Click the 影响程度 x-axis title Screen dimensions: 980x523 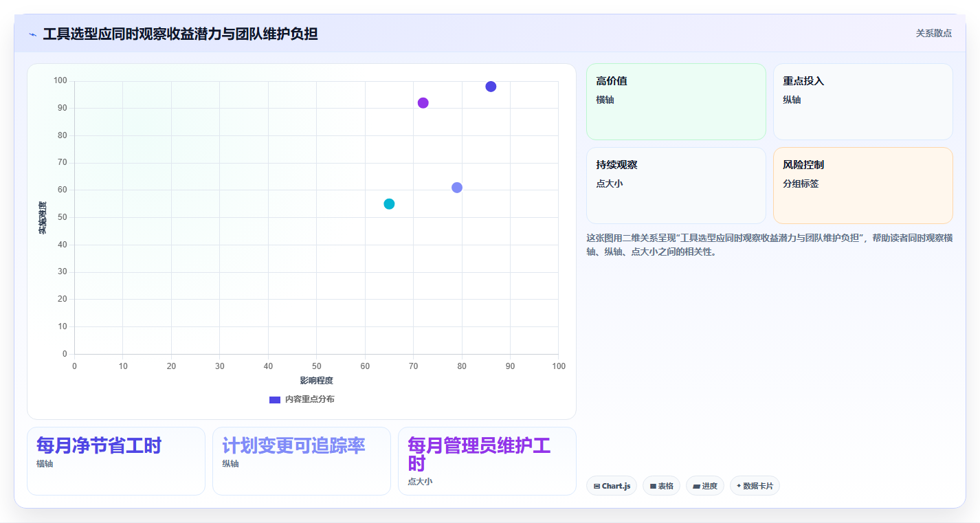tap(316, 381)
